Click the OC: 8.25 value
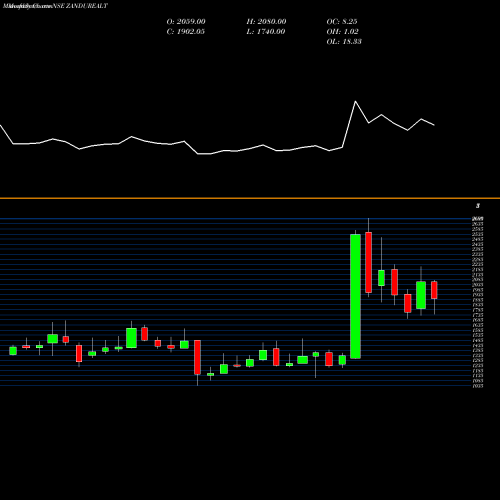The height and width of the screenshot is (500, 500). [342, 22]
